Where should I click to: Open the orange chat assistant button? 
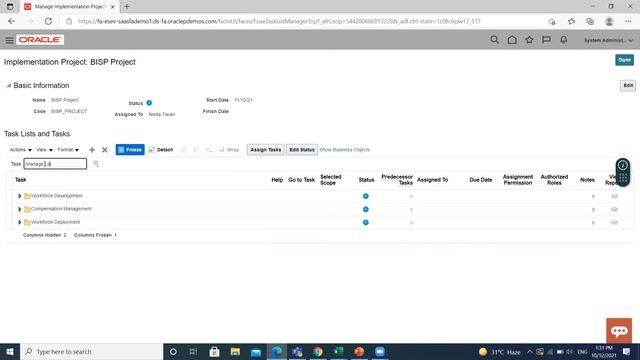pyautogui.click(x=619, y=330)
